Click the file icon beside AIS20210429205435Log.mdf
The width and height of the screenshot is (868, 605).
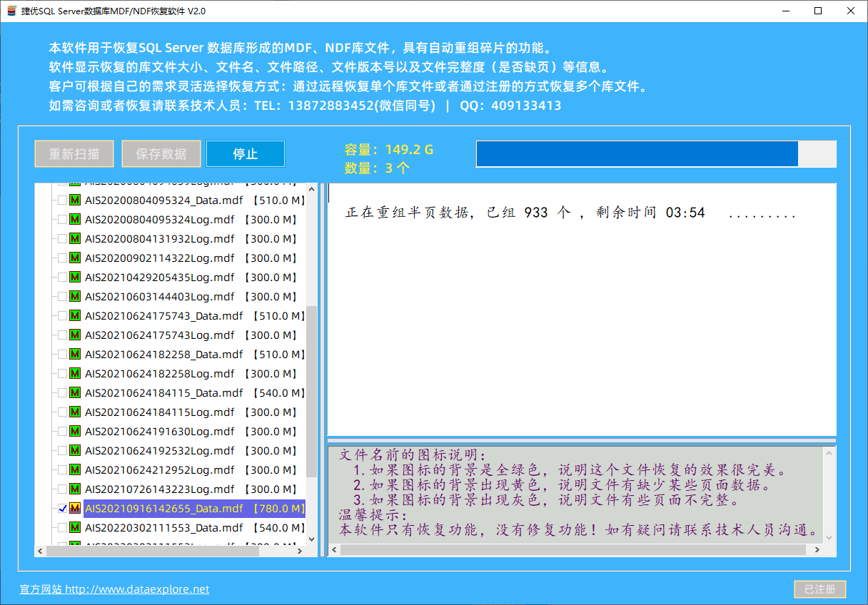click(x=75, y=278)
